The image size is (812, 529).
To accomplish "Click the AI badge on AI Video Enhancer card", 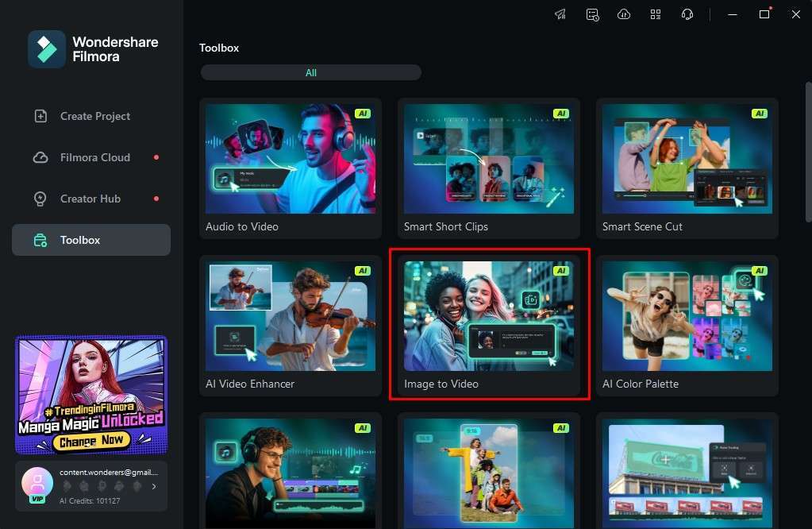I will click(x=363, y=271).
